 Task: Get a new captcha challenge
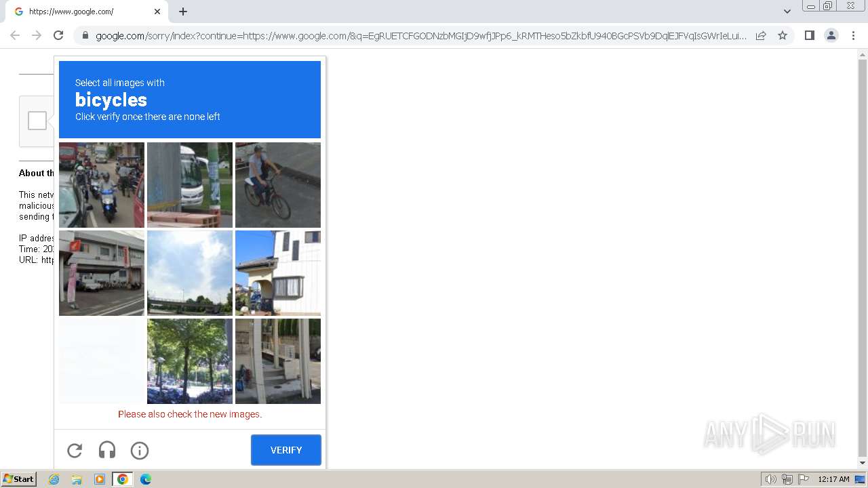75,450
